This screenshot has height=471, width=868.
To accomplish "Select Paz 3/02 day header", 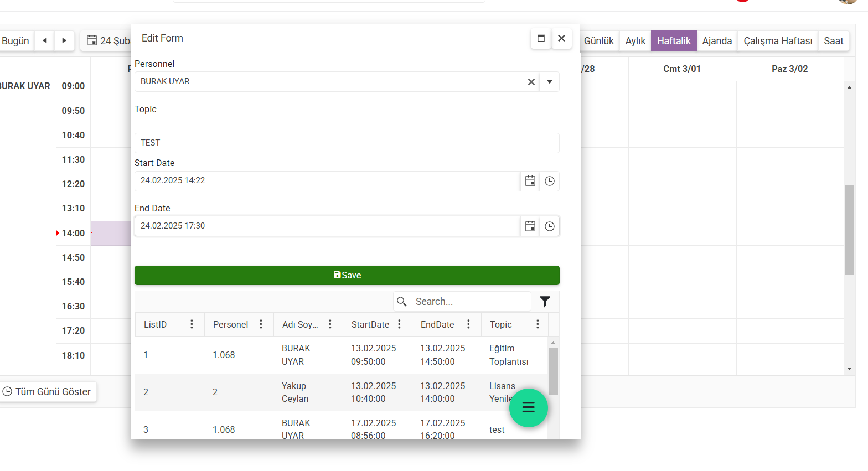I will click(x=790, y=69).
